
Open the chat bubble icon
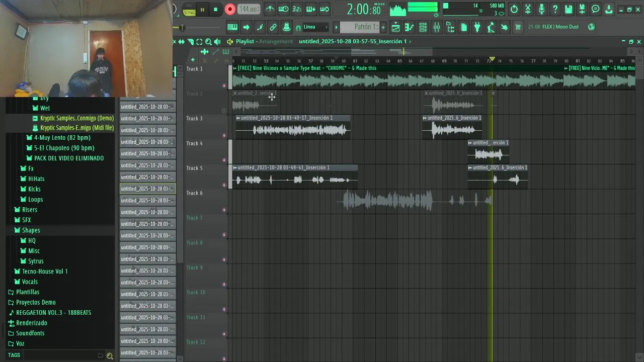pyautogui.click(x=596, y=9)
